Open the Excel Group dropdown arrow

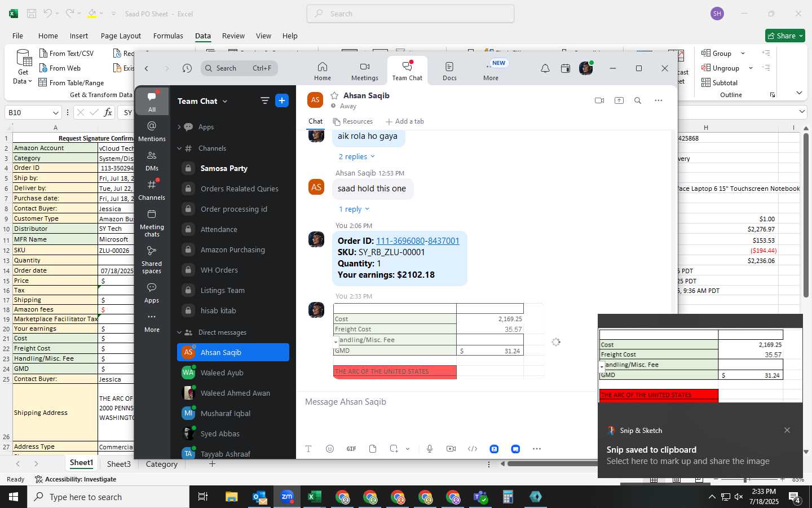pos(743,53)
